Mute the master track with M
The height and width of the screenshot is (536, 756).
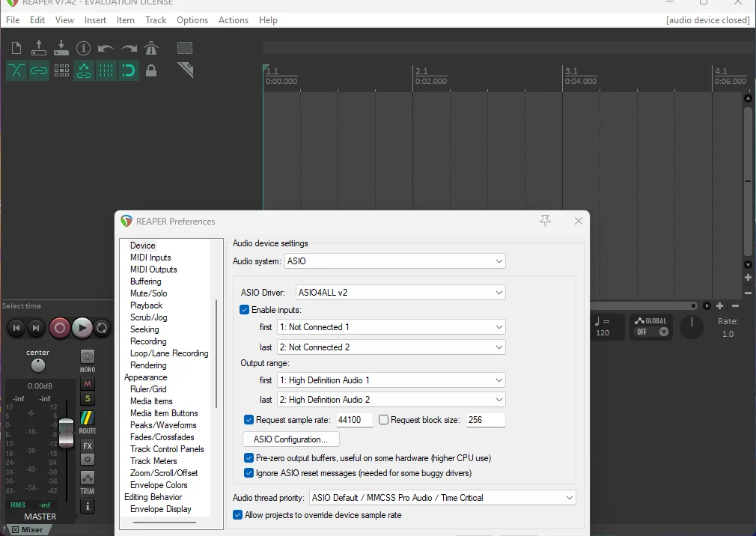[88, 384]
